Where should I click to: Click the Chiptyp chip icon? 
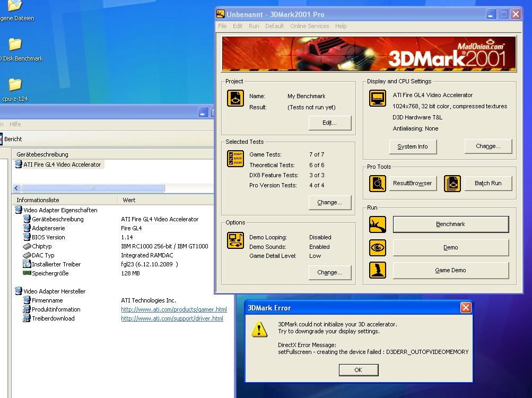(27, 246)
